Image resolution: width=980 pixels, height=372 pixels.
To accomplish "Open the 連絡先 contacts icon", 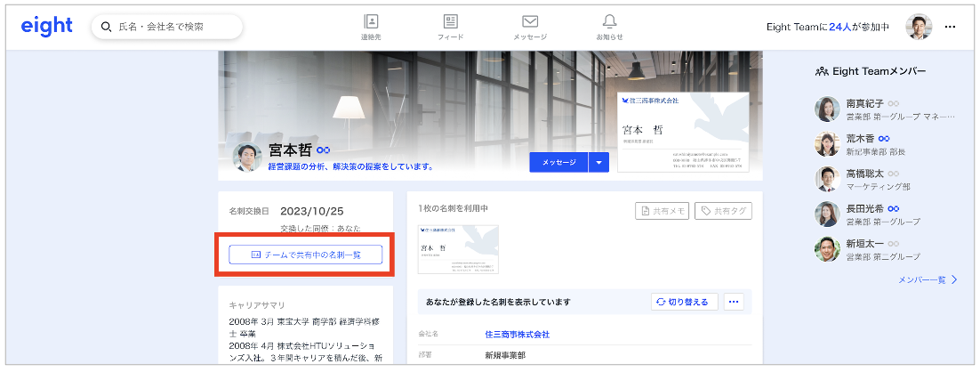I will [371, 26].
